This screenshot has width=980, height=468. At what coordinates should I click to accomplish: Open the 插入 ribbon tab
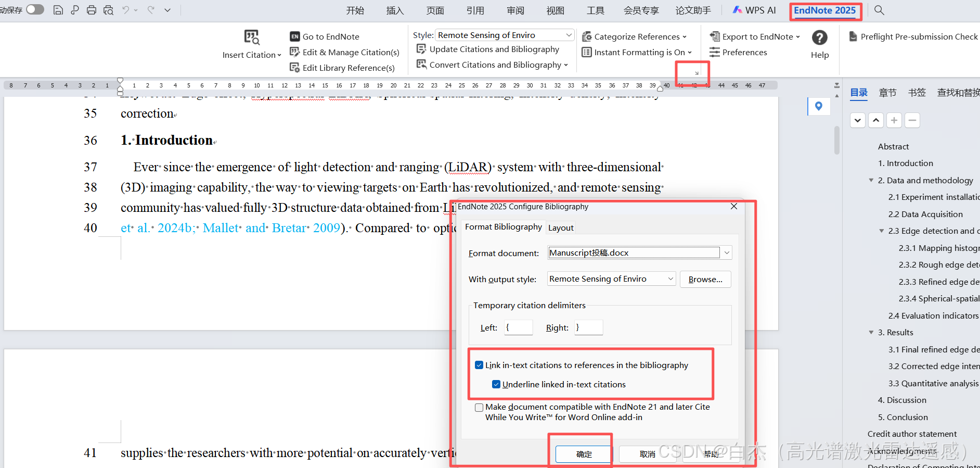[395, 10]
